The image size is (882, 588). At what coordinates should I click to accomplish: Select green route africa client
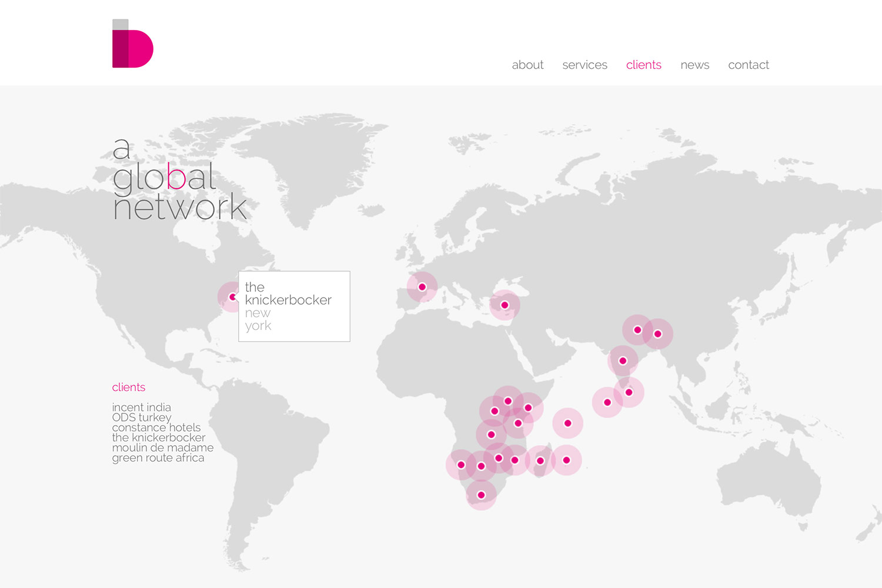coord(158,458)
